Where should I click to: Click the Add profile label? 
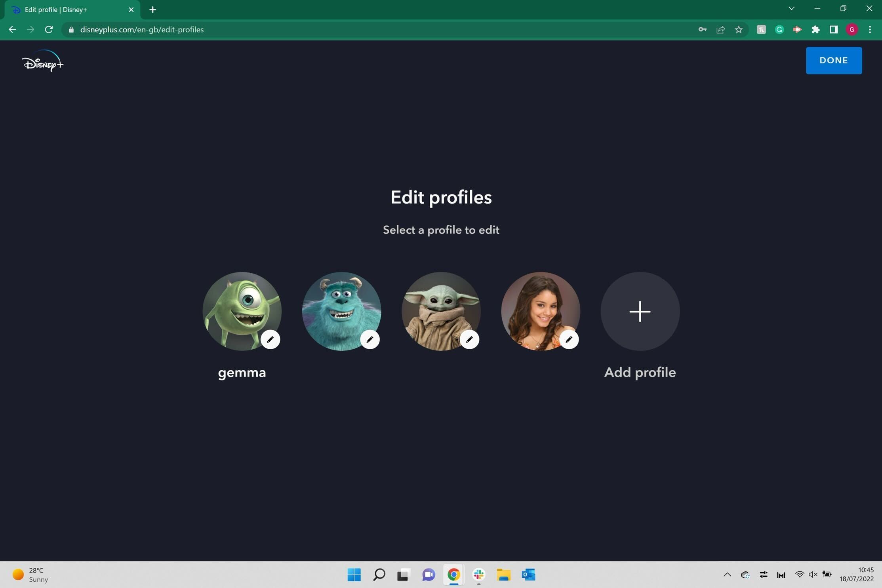coord(640,372)
